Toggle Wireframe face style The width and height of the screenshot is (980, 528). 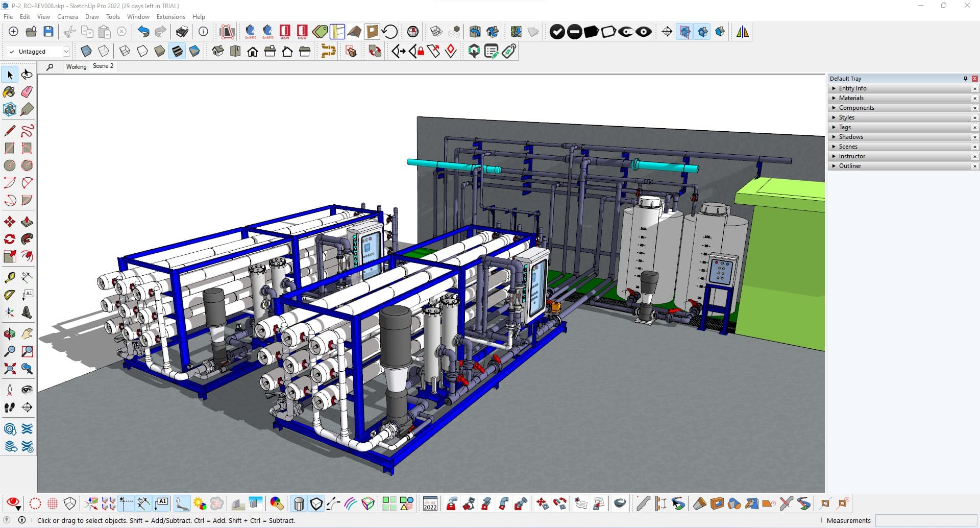pos(125,51)
